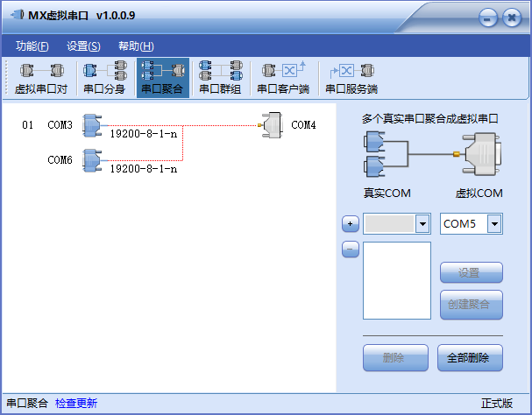Select the 虚拟串口对 toolbar tool
Viewport: 532px width, 415px height.
40,78
